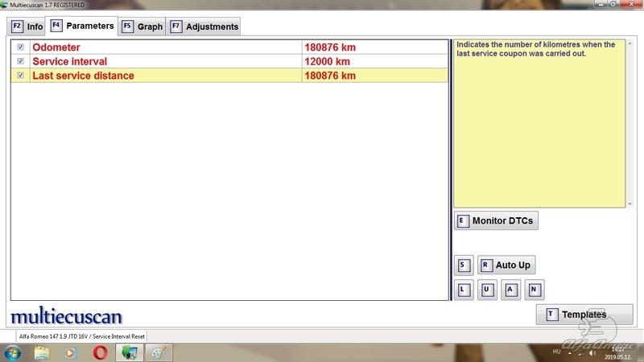Switch to the Info tab
The height and width of the screenshot is (362, 644).
coord(27,27)
